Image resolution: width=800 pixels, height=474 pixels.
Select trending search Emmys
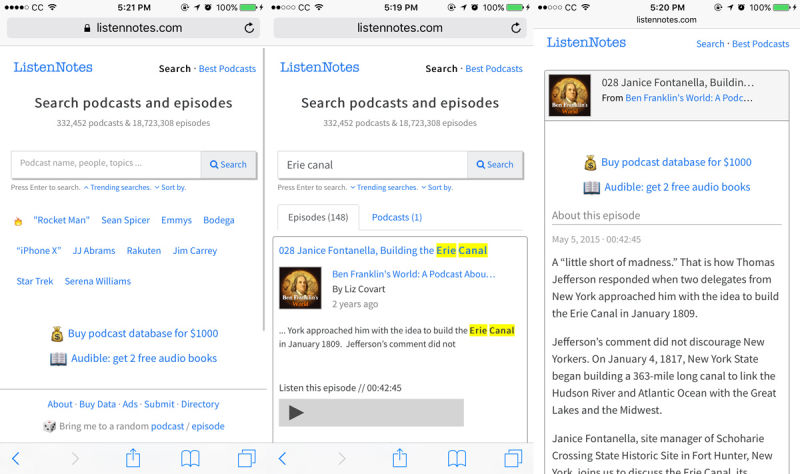[177, 220]
